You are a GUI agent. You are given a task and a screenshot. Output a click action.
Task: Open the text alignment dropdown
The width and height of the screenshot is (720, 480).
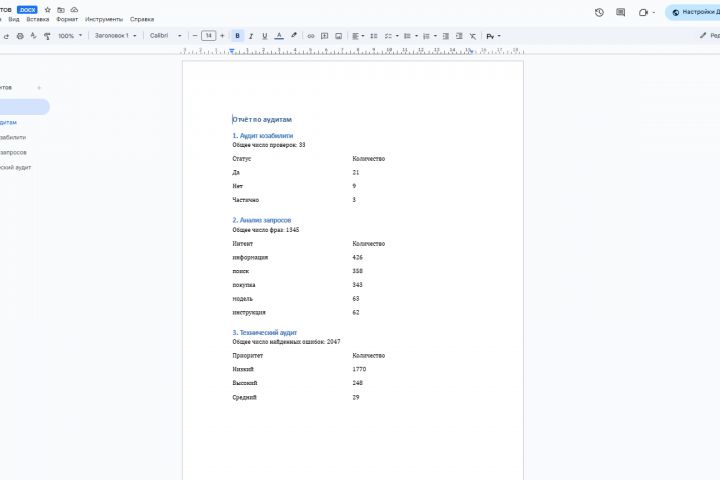point(358,36)
